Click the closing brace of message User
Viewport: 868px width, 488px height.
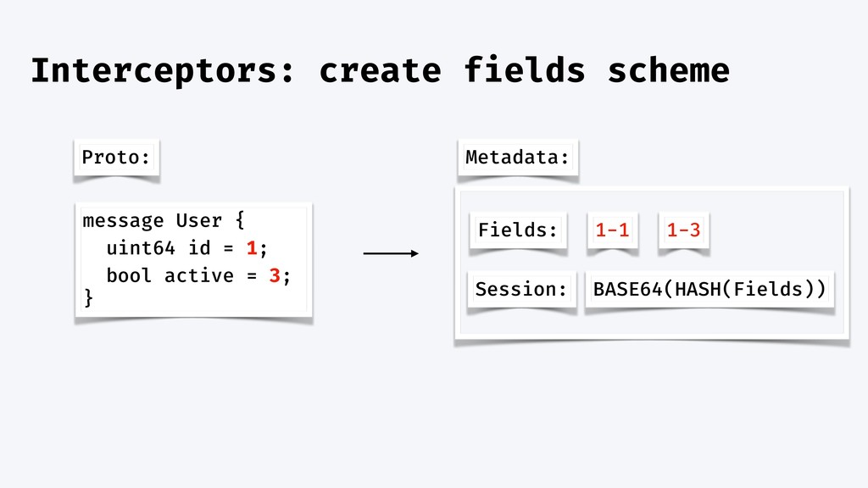[88, 298]
